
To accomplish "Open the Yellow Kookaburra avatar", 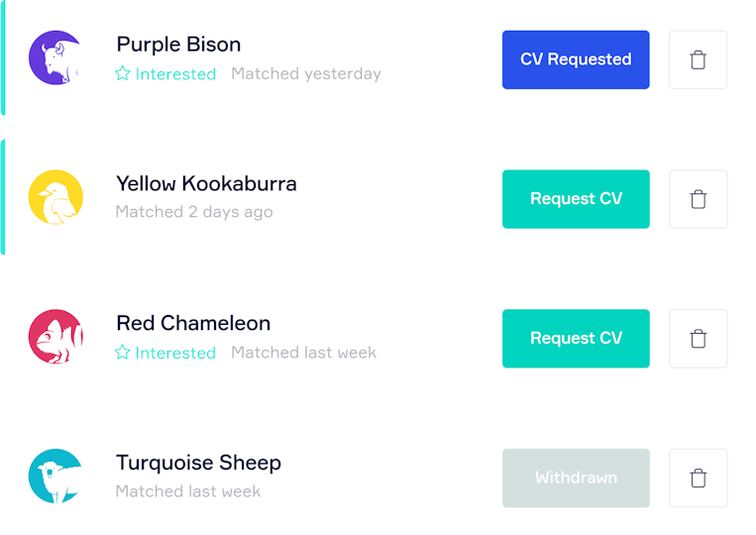I will point(55,197).
